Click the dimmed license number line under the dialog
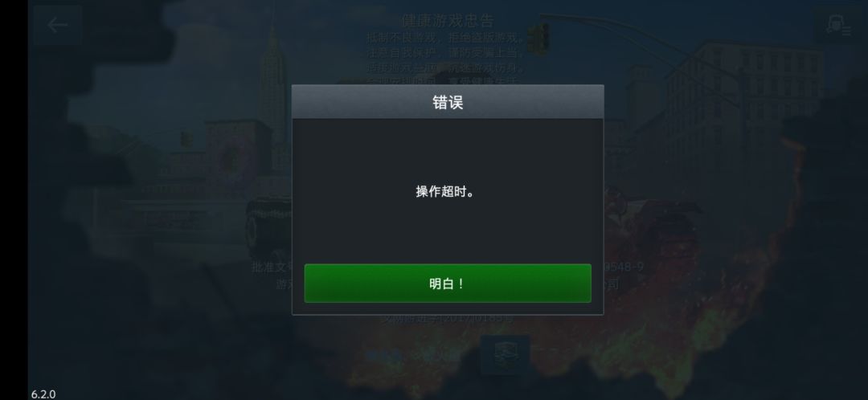The image size is (868, 400). (449, 319)
